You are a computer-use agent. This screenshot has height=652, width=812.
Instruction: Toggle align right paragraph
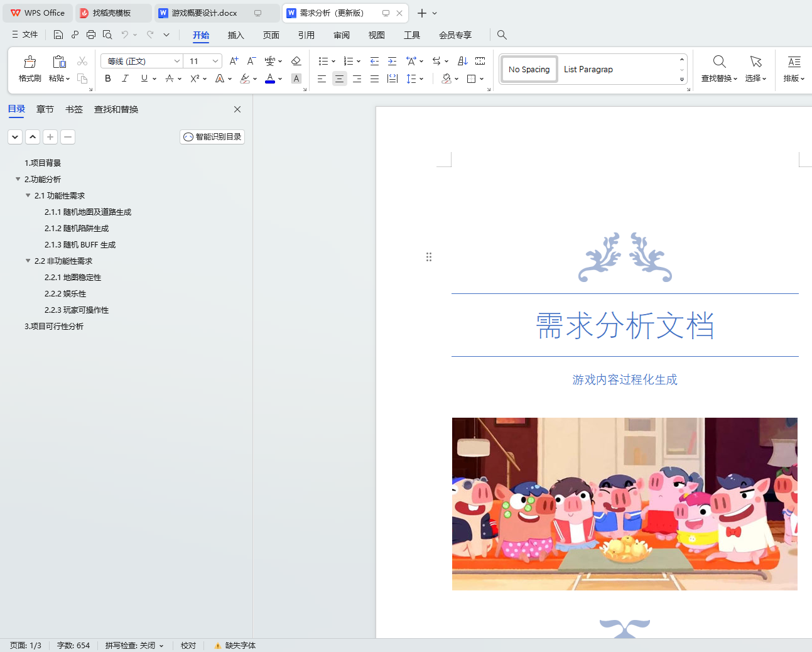click(x=357, y=79)
